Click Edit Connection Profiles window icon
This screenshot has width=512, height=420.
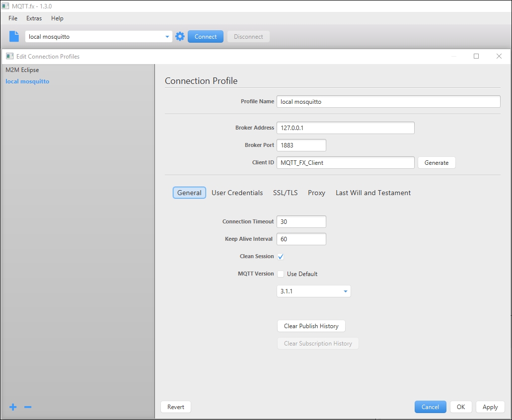coord(10,56)
